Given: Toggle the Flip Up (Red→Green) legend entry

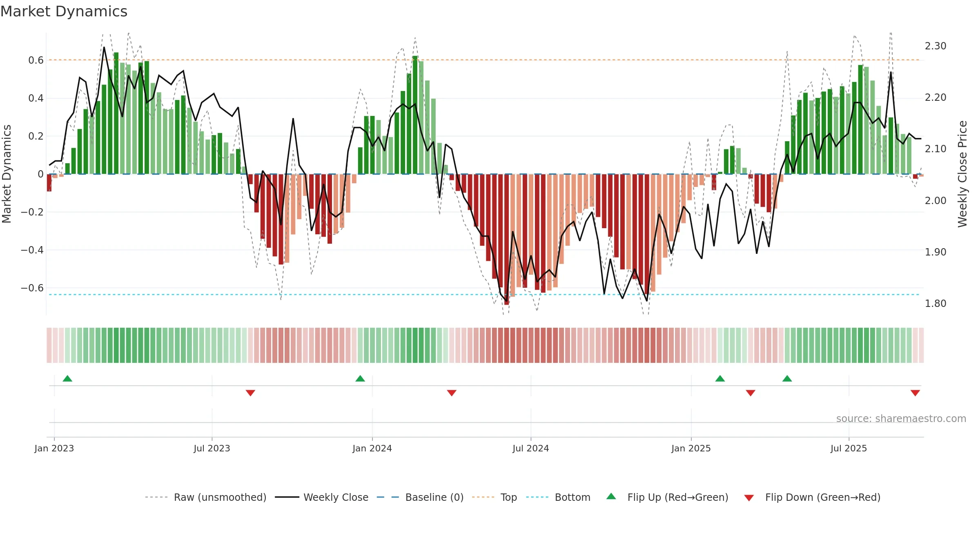Looking at the screenshot, I should (x=667, y=497).
